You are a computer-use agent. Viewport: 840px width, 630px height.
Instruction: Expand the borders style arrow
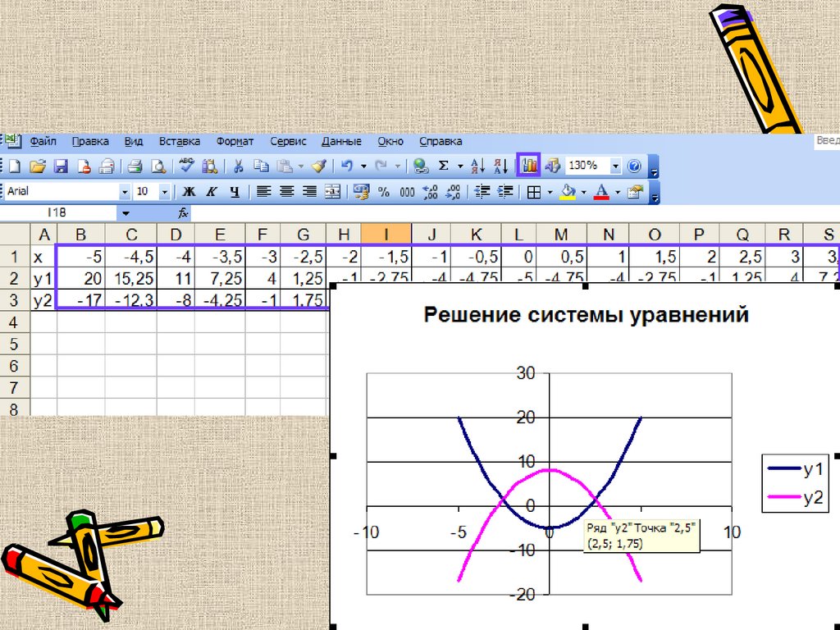(550, 192)
